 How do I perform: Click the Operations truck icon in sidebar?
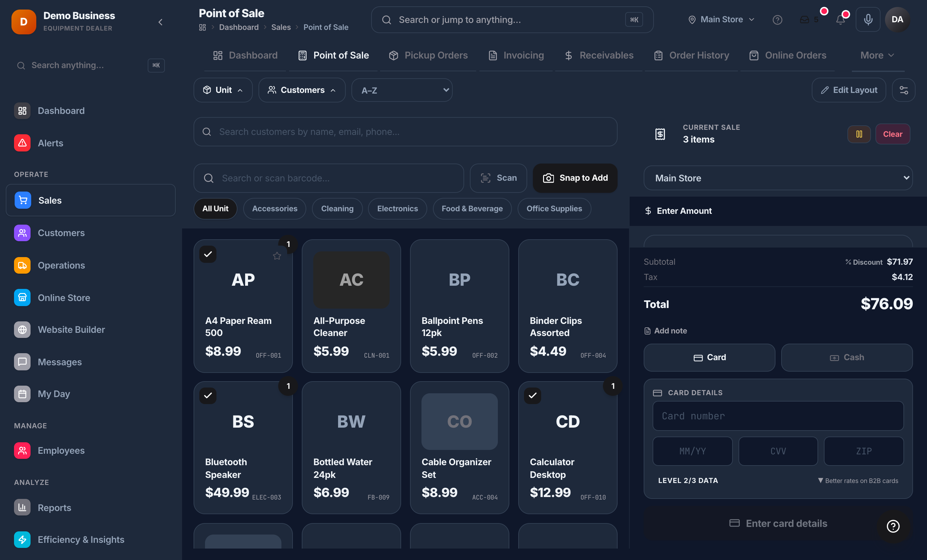tap(22, 265)
